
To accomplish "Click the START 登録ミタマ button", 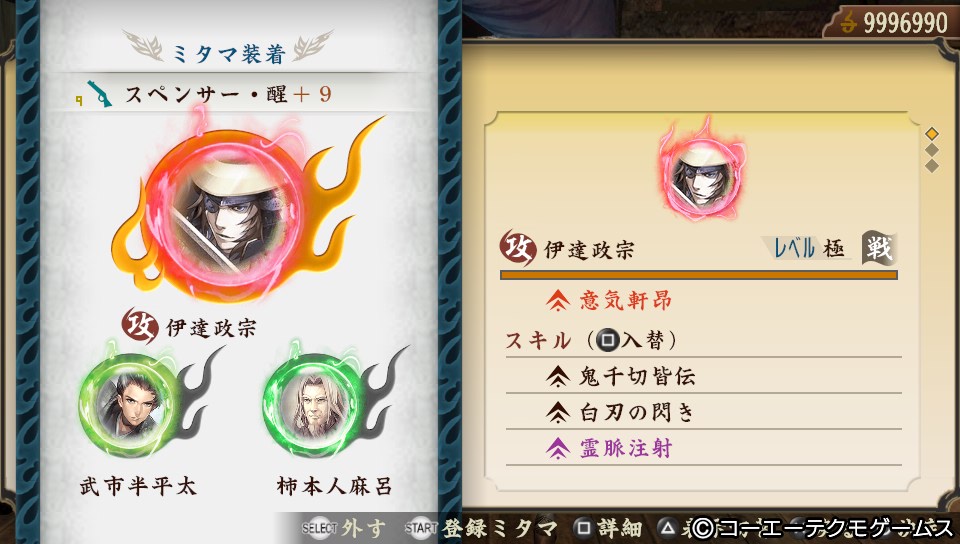I will click(481, 528).
